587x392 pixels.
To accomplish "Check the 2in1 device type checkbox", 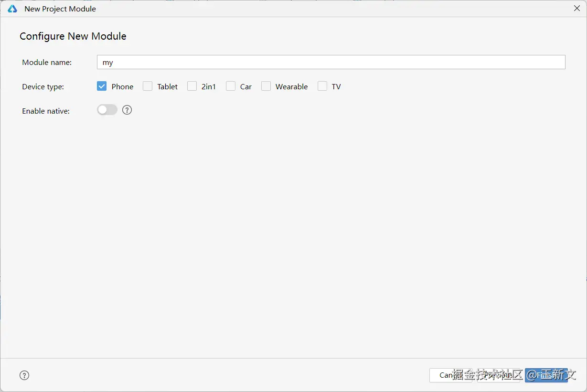I will click(192, 86).
